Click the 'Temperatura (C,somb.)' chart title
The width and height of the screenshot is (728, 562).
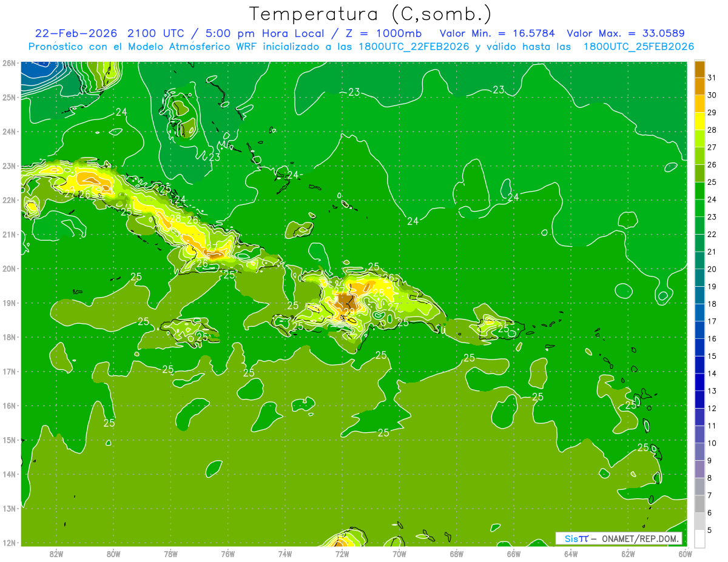(x=371, y=14)
